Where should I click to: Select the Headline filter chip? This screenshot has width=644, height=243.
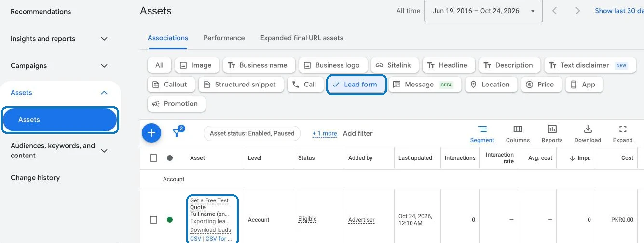coord(448,65)
